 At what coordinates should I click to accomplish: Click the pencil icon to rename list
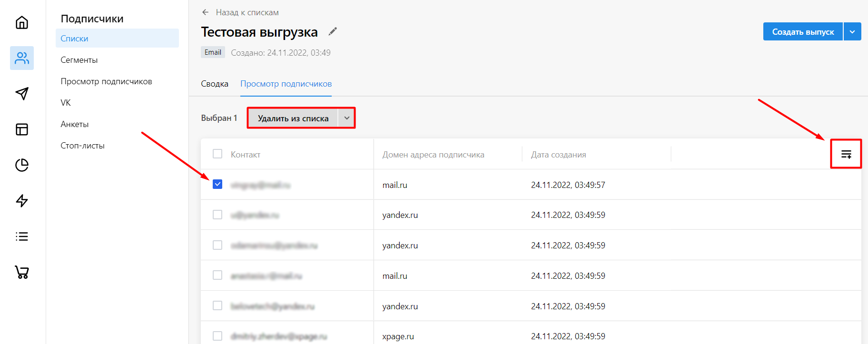click(x=333, y=31)
